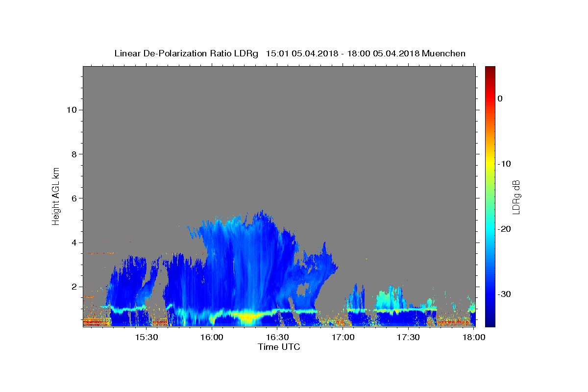The width and height of the screenshot is (588, 392).
Task: Click the tall blue cloud top near 16:20
Action: tap(261, 216)
